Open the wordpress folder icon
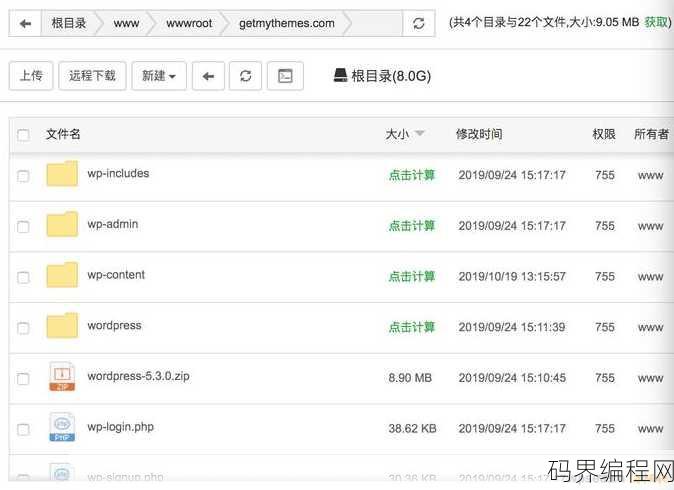The image size is (674, 490). coord(62,326)
